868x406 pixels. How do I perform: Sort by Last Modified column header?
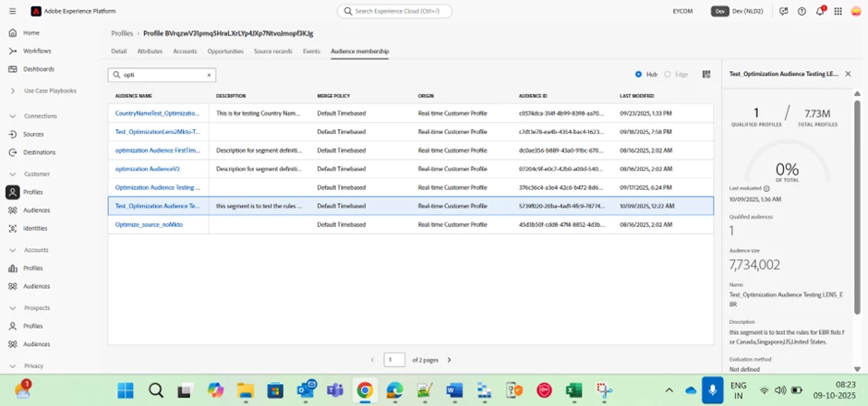(x=636, y=96)
